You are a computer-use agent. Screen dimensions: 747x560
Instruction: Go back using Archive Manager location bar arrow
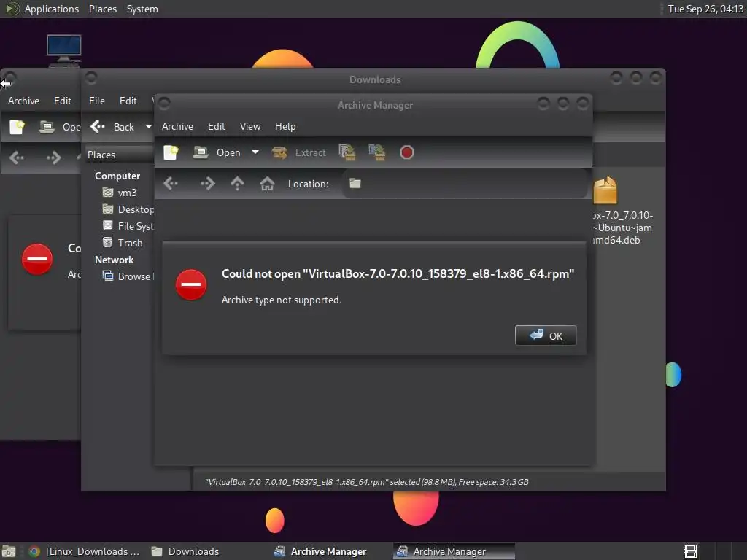(171, 183)
